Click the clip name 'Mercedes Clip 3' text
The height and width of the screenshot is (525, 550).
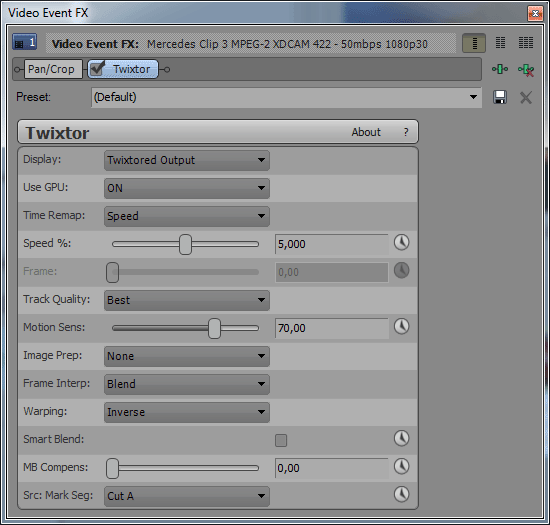point(187,44)
